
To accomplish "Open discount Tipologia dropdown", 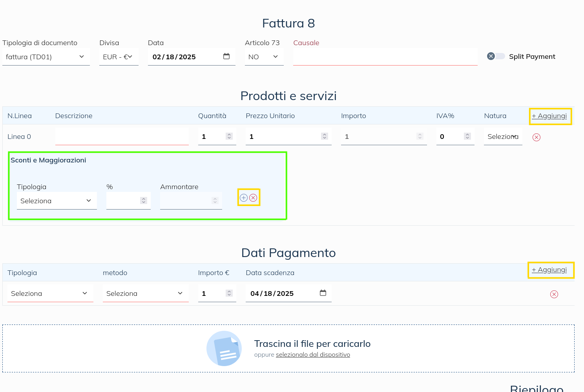I will 57,201.
